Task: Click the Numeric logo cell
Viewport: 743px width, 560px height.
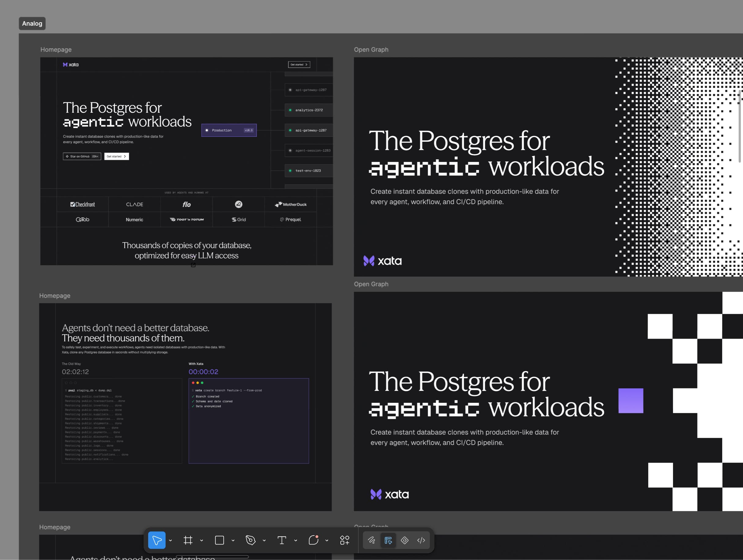Action: click(134, 220)
